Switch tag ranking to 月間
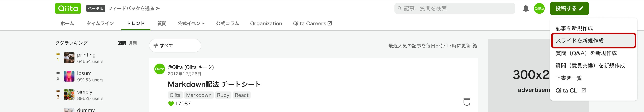The width and height of the screenshot is (644, 112). [133, 43]
